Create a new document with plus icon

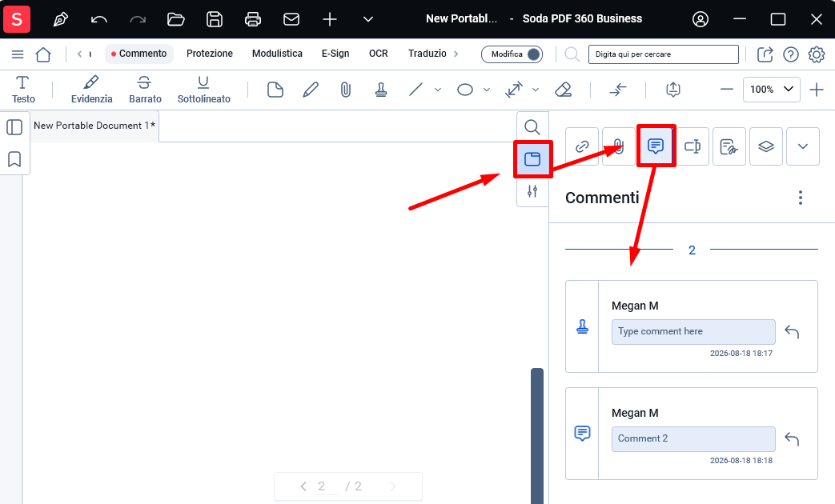point(330,20)
